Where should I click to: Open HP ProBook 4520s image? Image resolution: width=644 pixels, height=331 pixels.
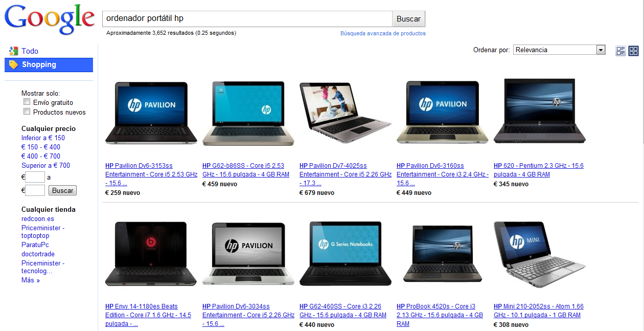click(443, 253)
